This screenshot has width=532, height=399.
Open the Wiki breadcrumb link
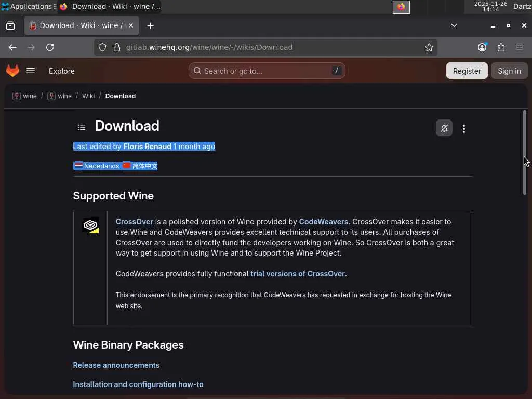pos(88,96)
